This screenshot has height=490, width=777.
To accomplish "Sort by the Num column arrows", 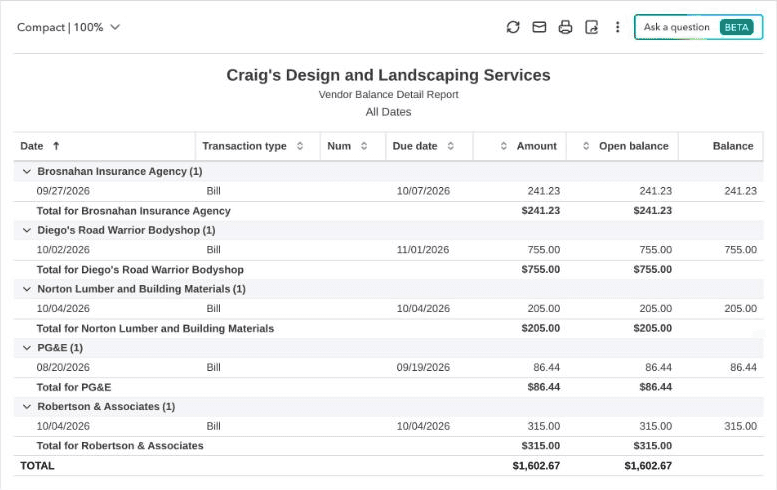I will coord(364,146).
